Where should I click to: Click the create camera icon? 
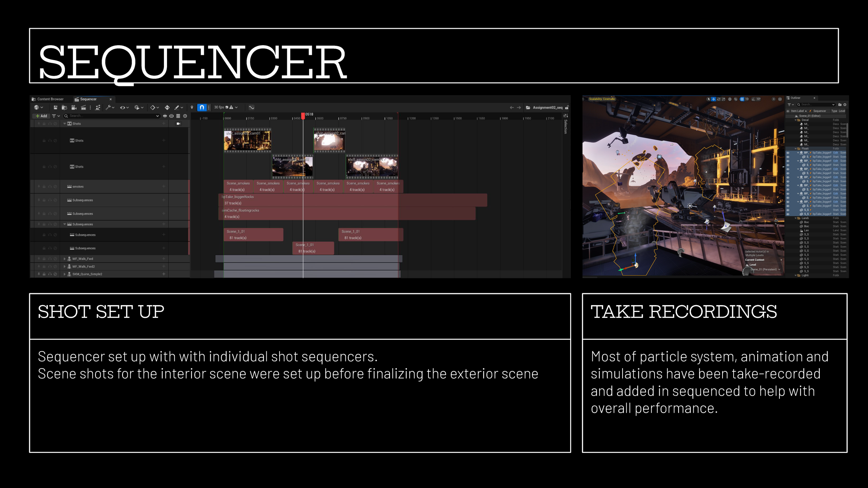[x=74, y=108]
